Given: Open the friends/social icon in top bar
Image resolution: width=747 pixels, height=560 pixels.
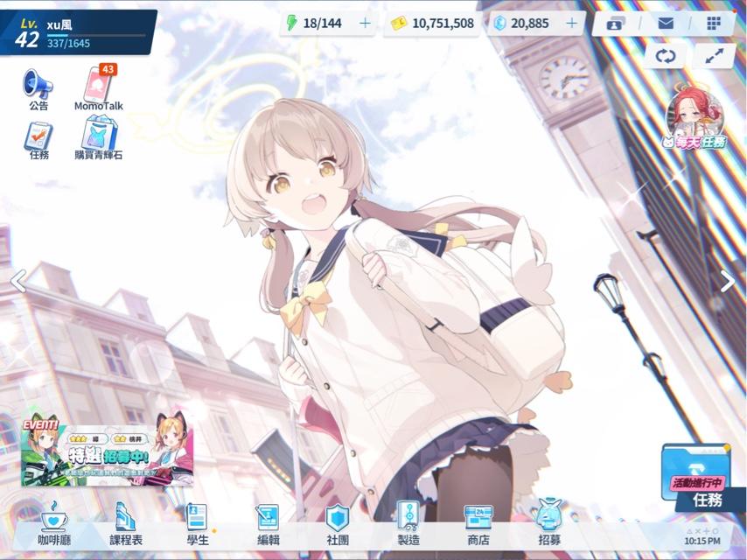Looking at the screenshot, I should (x=616, y=23).
